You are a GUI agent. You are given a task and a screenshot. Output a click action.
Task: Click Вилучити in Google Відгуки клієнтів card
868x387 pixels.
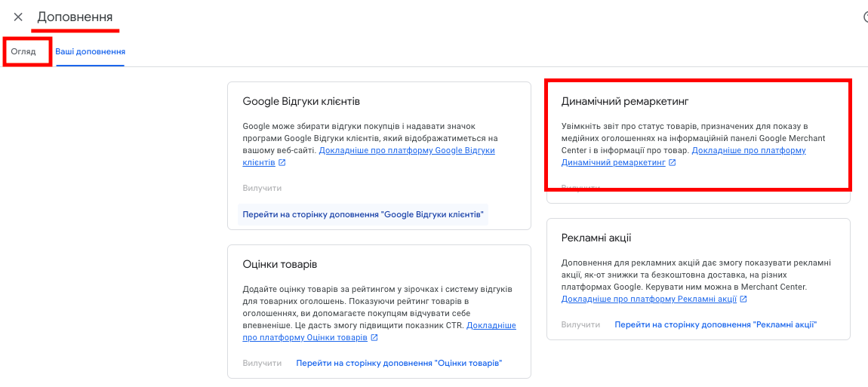tap(262, 189)
